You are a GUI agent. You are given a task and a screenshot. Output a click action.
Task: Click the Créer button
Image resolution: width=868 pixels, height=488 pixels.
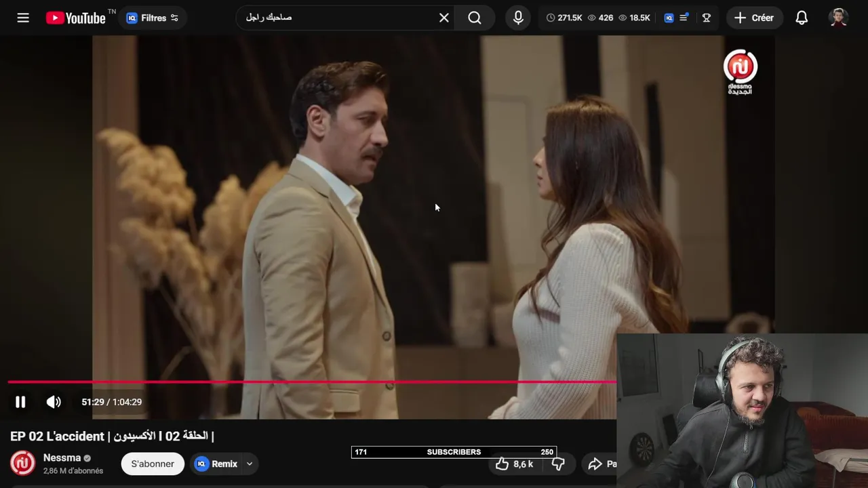pyautogui.click(x=754, y=18)
